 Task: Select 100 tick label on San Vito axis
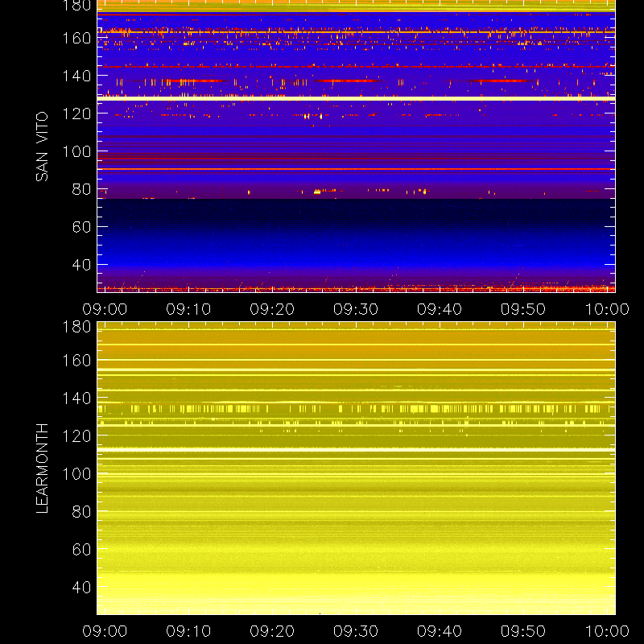click(x=76, y=151)
